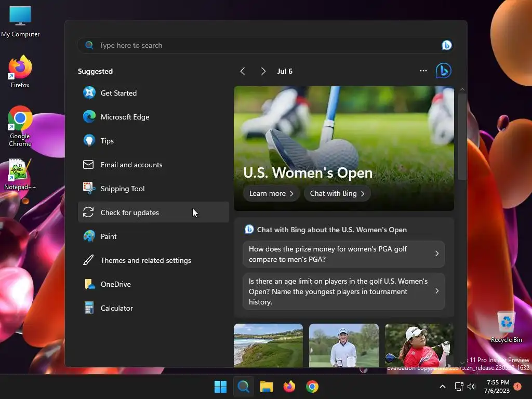Open the Windows Start button
Image resolution: width=532 pixels, height=399 pixels.
(x=220, y=387)
